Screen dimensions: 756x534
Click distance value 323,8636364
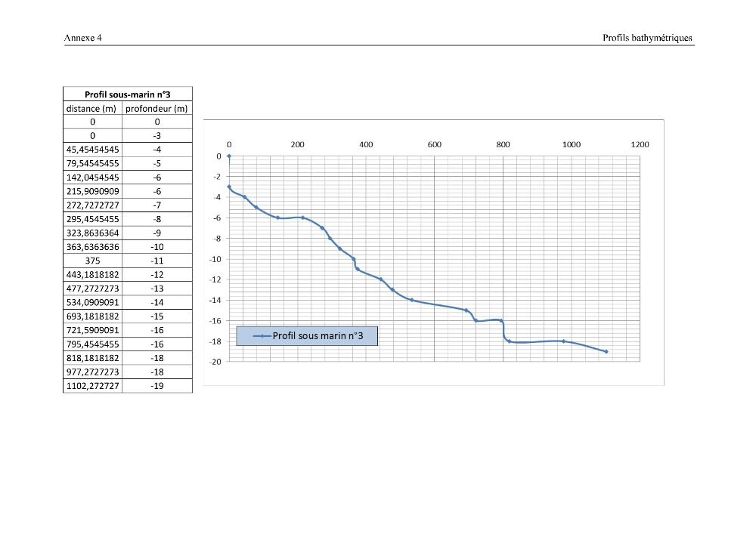pos(92,233)
